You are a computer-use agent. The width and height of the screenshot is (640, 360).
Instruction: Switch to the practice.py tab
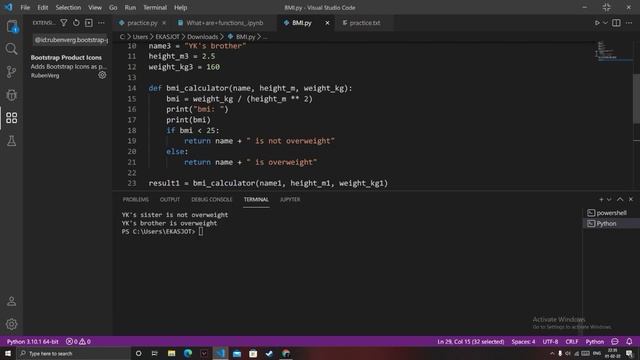tap(142, 23)
